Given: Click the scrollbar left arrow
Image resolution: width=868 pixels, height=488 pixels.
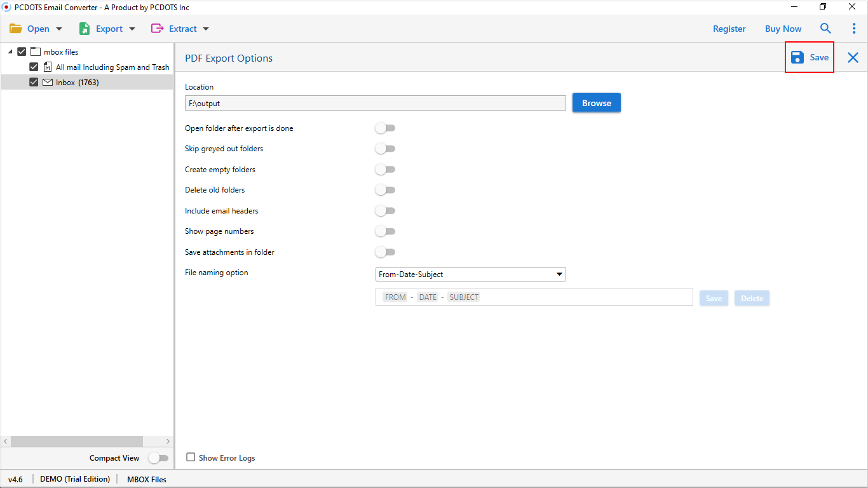Looking at the screenshot, I should click(6, 441).
